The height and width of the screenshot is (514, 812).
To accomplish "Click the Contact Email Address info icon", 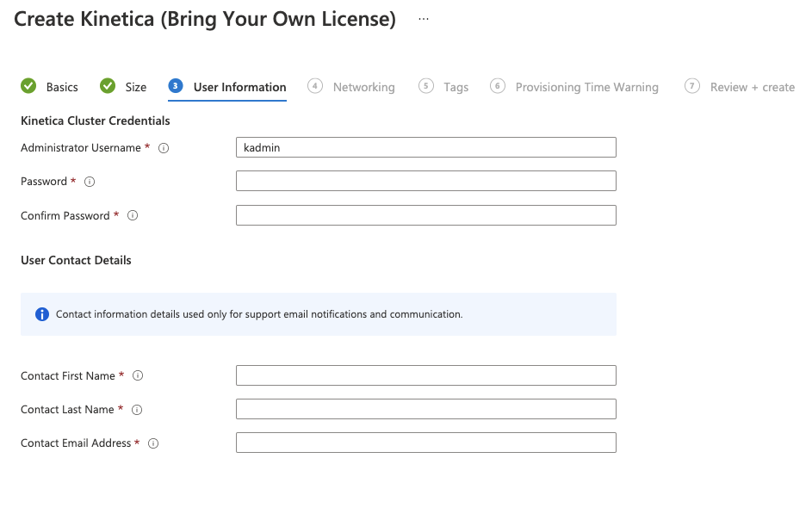I will coord(153,443).
